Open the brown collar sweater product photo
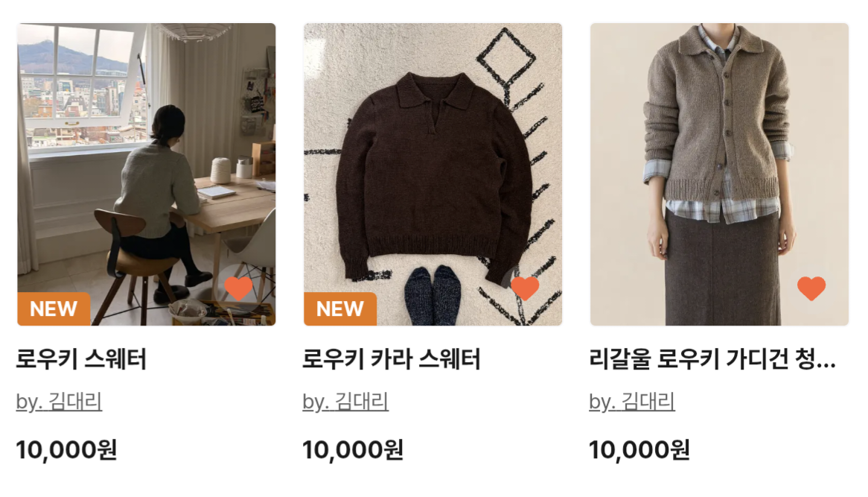The height and width of the screenshot is (497, 868). coord(433,174)
